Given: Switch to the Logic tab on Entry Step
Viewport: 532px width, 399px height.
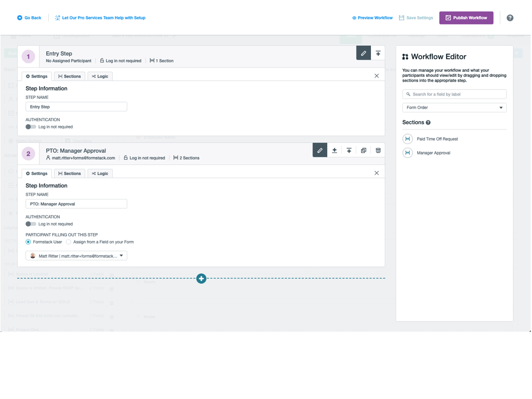Looking at the screenshot, I should pyautogui.click(x=100, y=76).
